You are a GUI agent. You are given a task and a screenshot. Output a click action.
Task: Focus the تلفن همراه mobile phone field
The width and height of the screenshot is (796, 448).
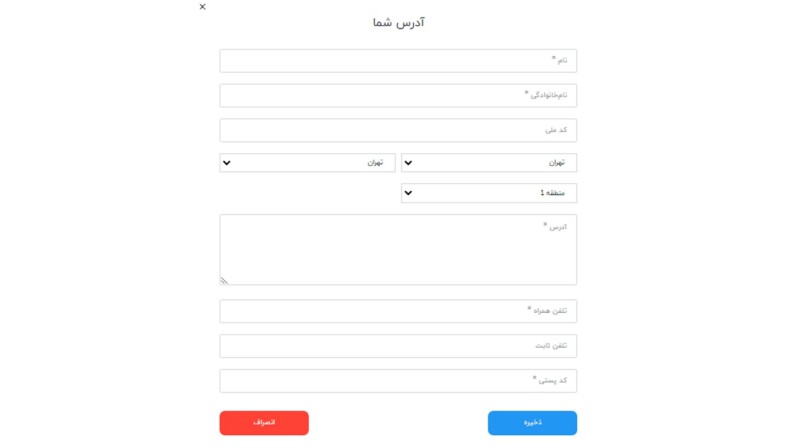(x=398, y=311)
